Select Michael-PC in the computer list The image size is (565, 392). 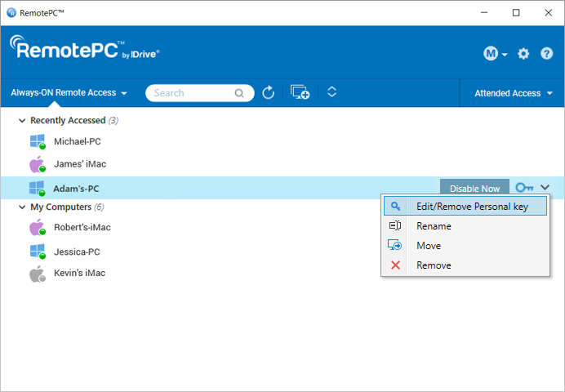[77, 141]
